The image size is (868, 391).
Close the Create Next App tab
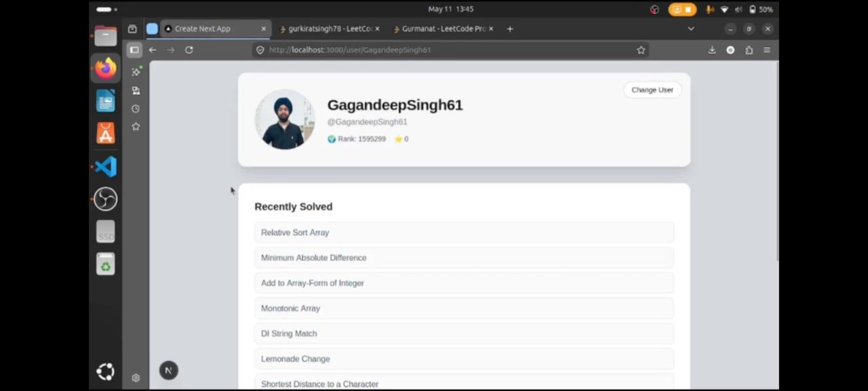[264, 29]
